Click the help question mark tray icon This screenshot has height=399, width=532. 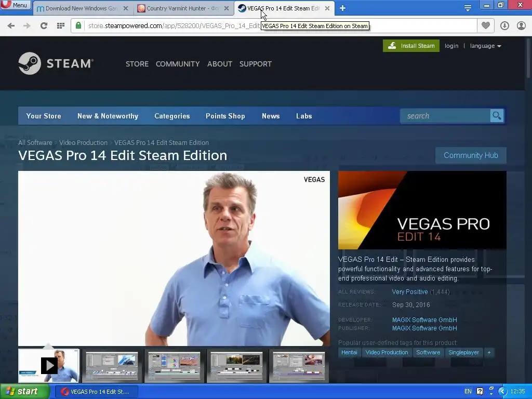480,392
